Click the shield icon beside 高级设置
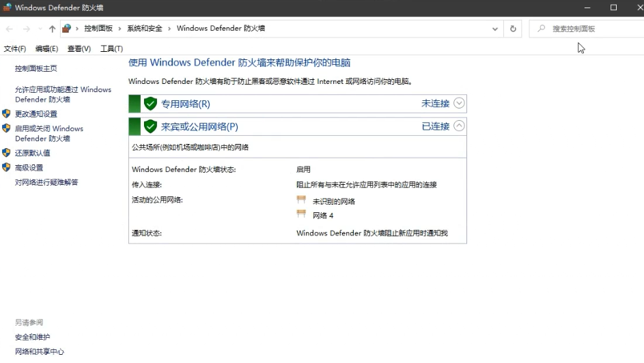The image size is (644, 363). 6,167
